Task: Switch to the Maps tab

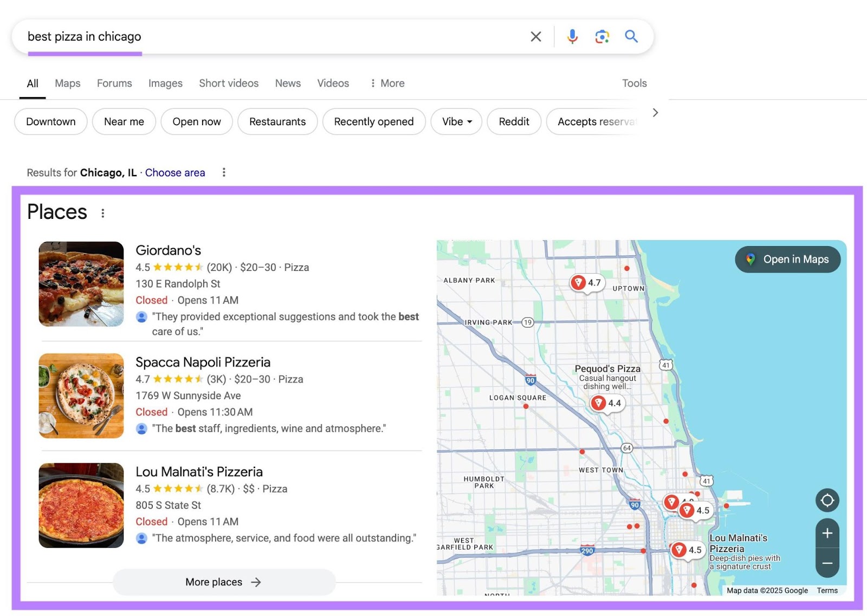Action: [x=67, y=83]
